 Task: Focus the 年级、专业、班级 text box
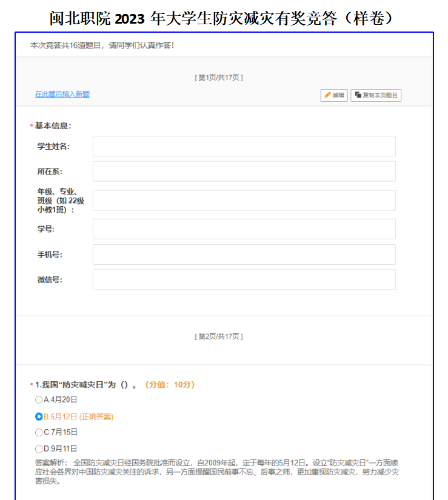click(x=244, y=201)
